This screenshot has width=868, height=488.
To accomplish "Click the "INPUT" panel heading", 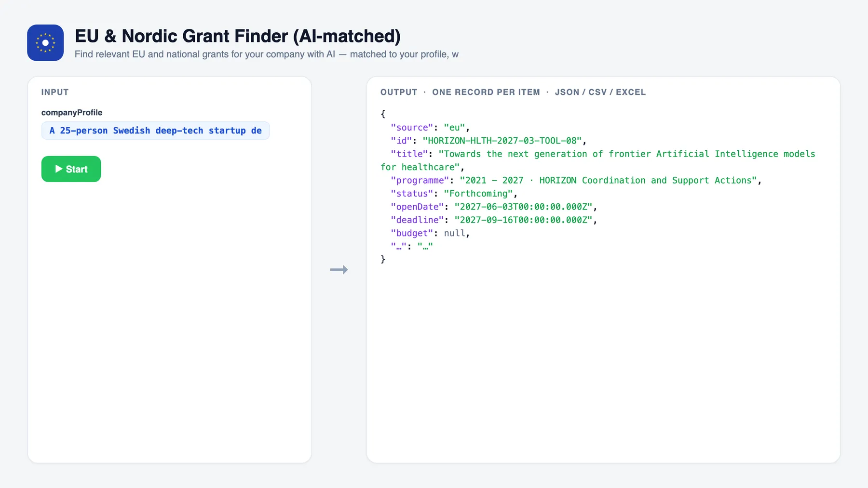I will click(55, 92).
